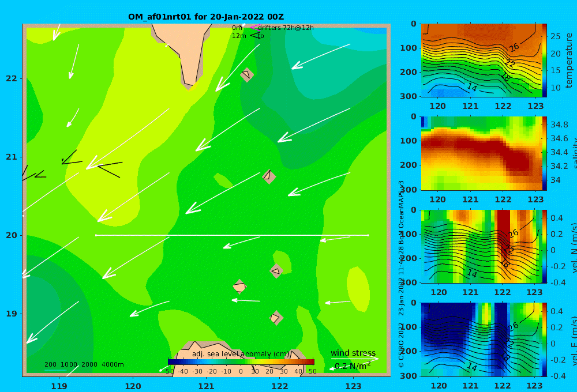
Task: Click the 123 longitude label on main map
Action: [353, 386]
